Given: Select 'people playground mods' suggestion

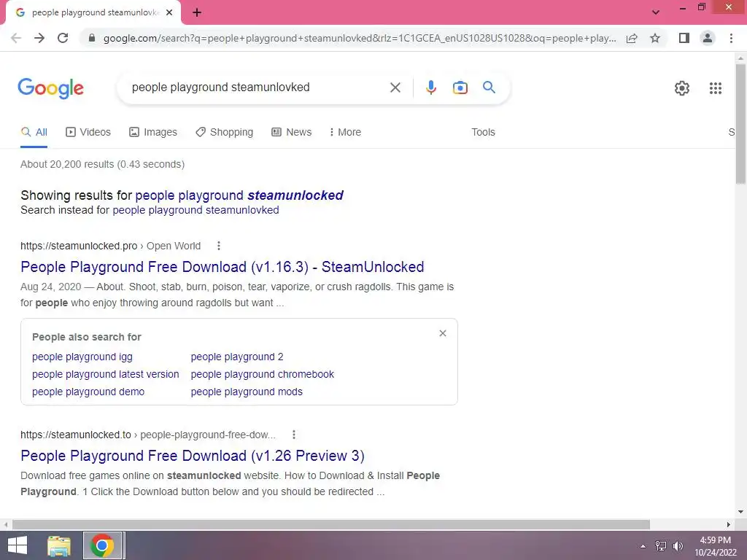Looking at the screenshot, I should [x=247, y=392].
